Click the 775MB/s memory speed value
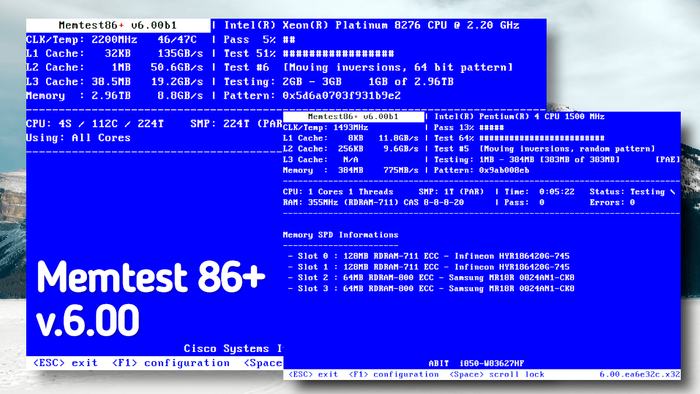Viewport: 700px width, 394px height. coord(401,170)
